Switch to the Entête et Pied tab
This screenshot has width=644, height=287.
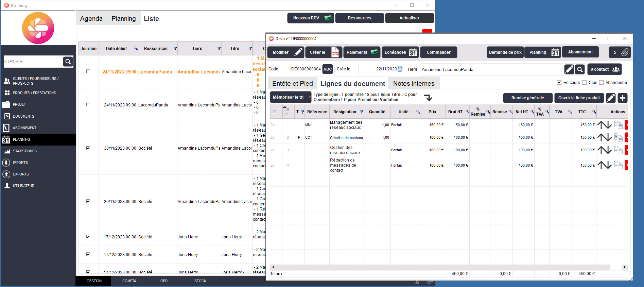coord(292,84)
